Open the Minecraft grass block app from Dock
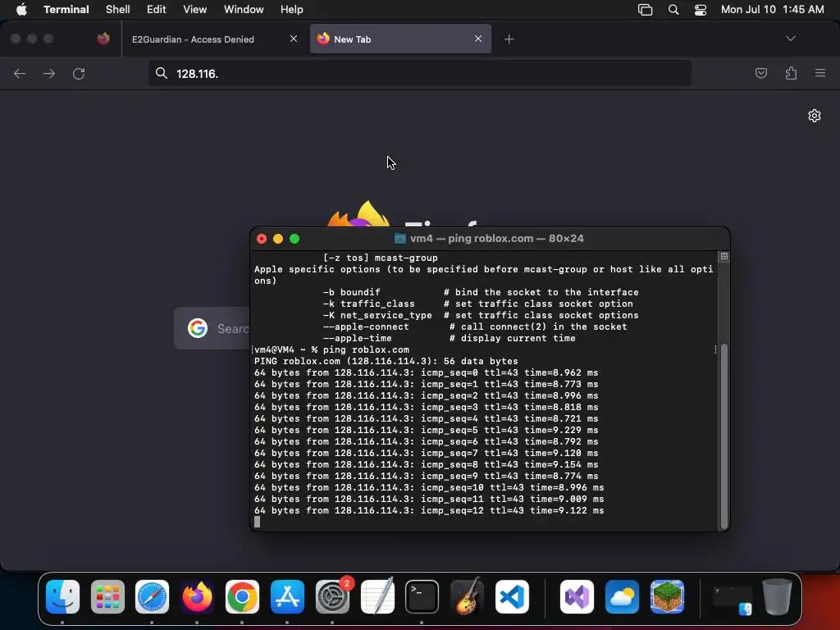The width and height of the screenshot is (840, 630). 667,596
